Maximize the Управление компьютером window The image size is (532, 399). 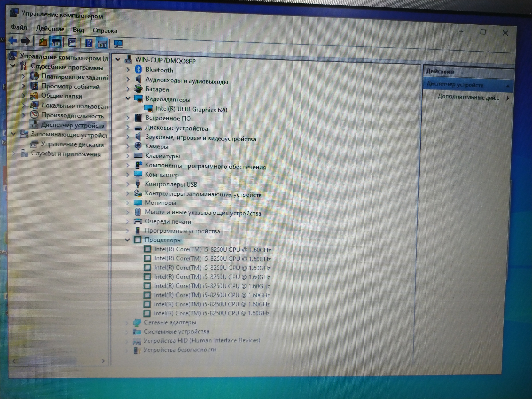tap(483, 32)
